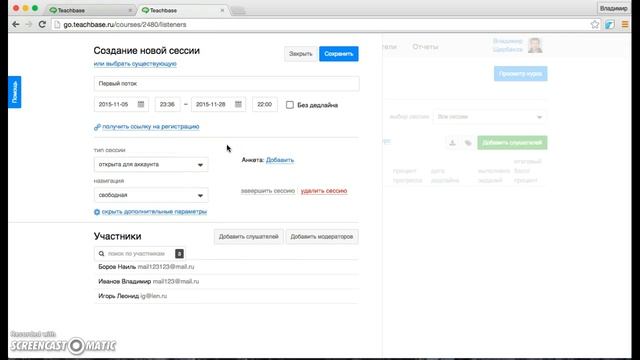The image size is (640, 360).
Task: Click the end date field 2015-11-28
Action: coord(218,104)
